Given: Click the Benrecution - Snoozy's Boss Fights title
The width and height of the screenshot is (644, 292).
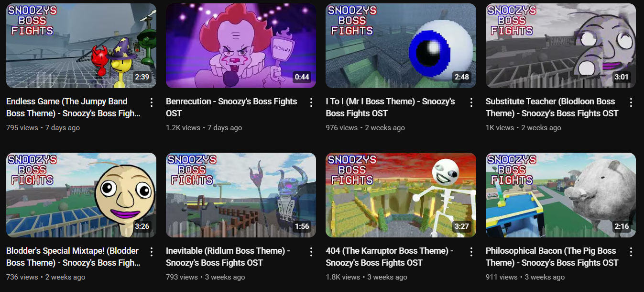Looking at the screenshot, I should pyautogui.click(x=231, y=107).
